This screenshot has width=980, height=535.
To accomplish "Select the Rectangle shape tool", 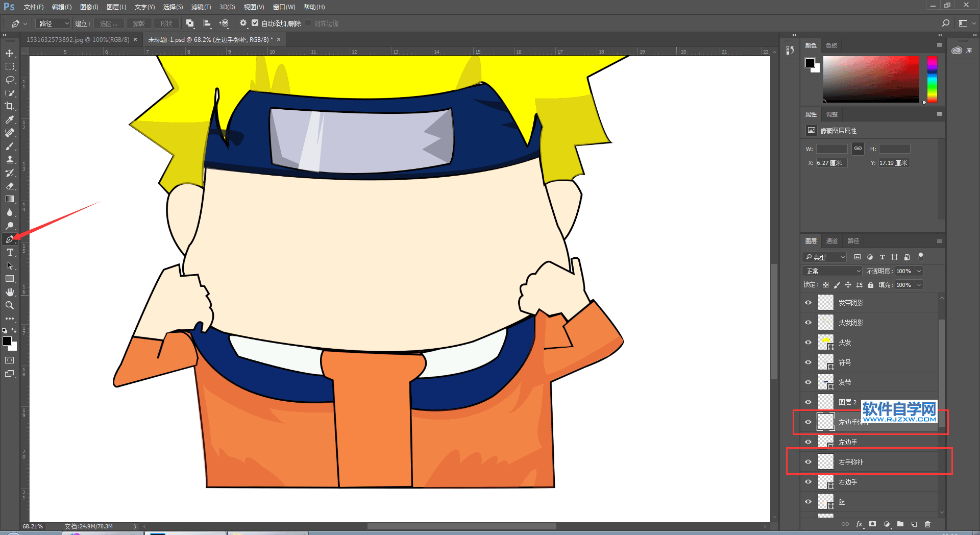I will pyautogui.click(x=10, y=279).
